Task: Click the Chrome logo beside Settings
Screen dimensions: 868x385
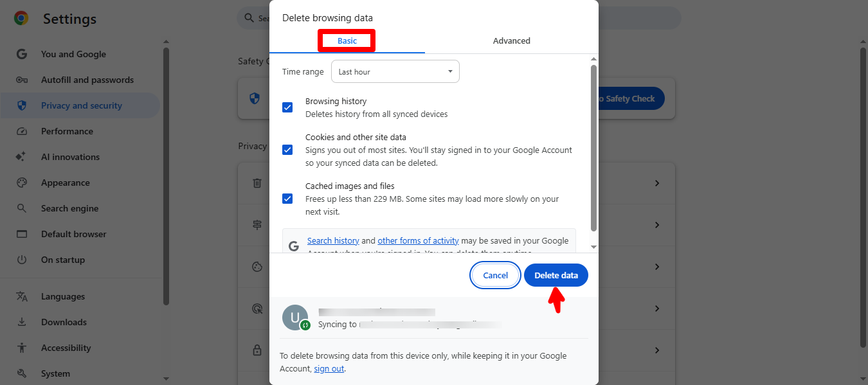Action: coord(21,19)
